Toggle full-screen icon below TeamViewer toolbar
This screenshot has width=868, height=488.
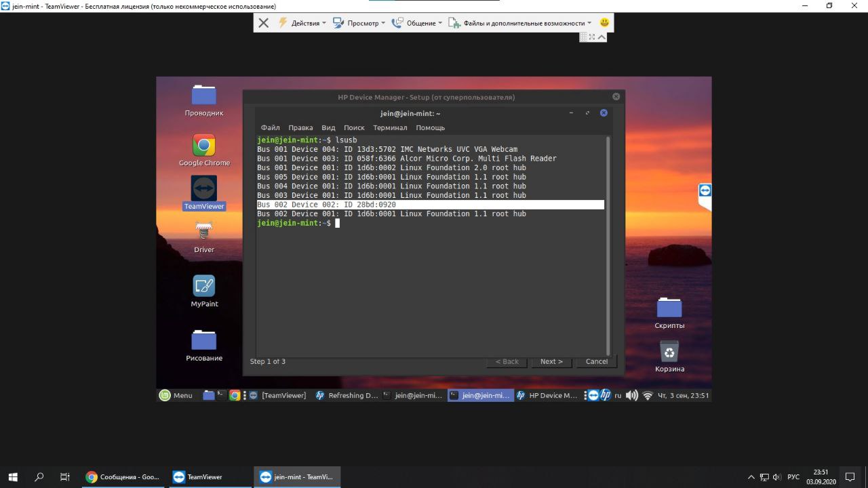coord(592,37)
